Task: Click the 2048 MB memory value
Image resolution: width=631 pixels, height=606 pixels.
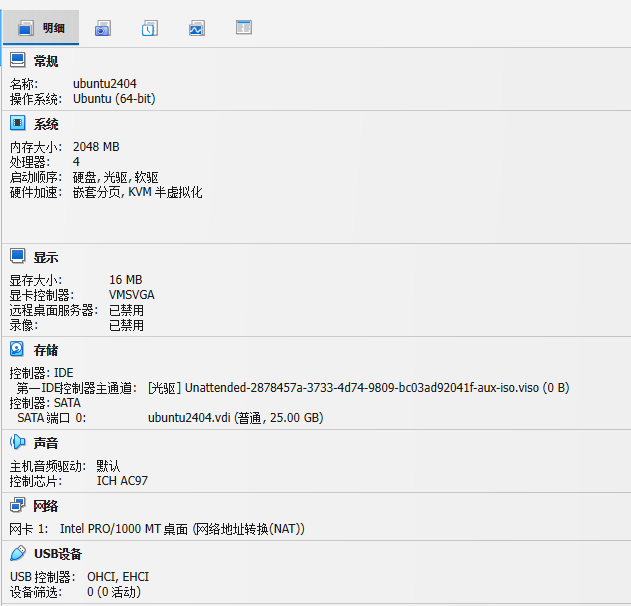Action: 96,146
